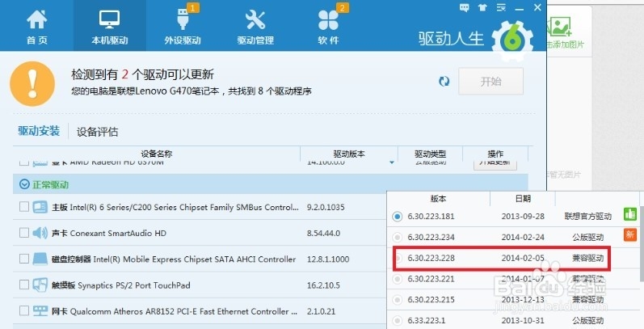644x329 pixels.
Task: Click the motherboard device icon
Action: tap(40, 207)
